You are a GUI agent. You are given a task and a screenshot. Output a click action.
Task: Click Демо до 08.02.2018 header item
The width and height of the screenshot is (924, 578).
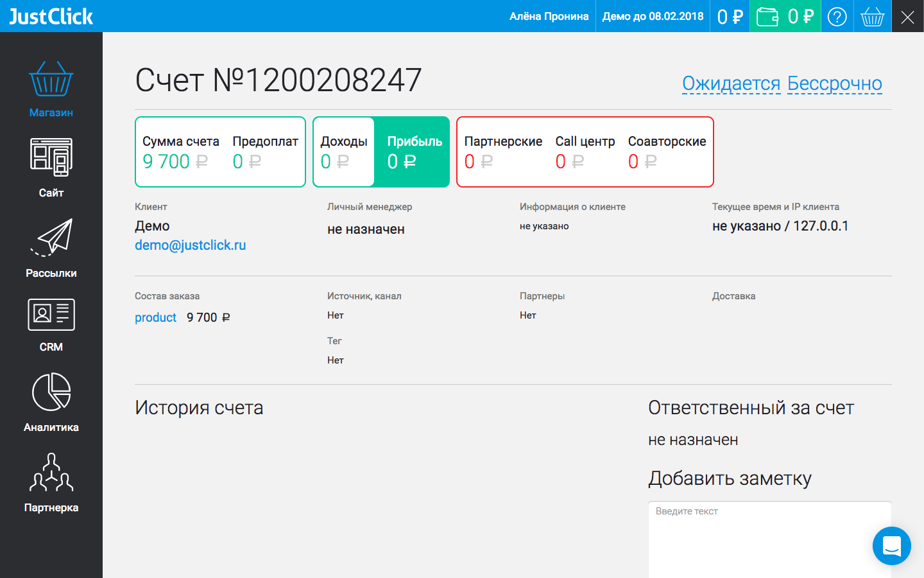click(653, 16)
